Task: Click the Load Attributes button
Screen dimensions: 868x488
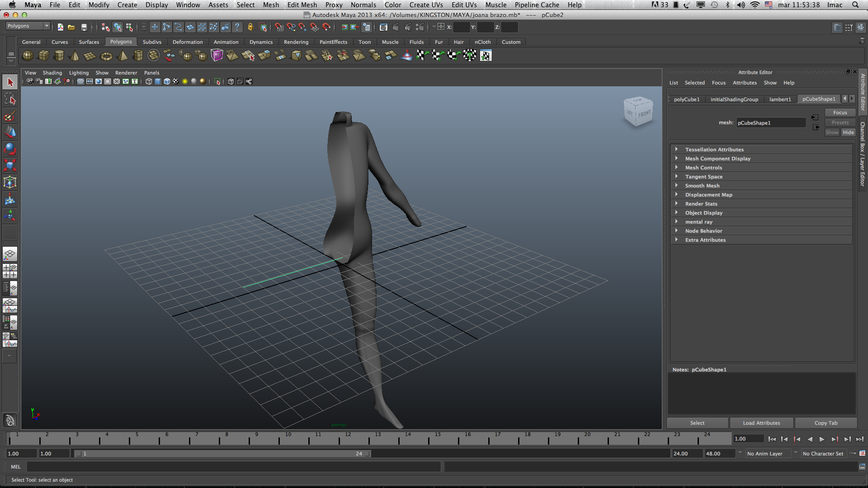Action: click(x=761, y=423)
